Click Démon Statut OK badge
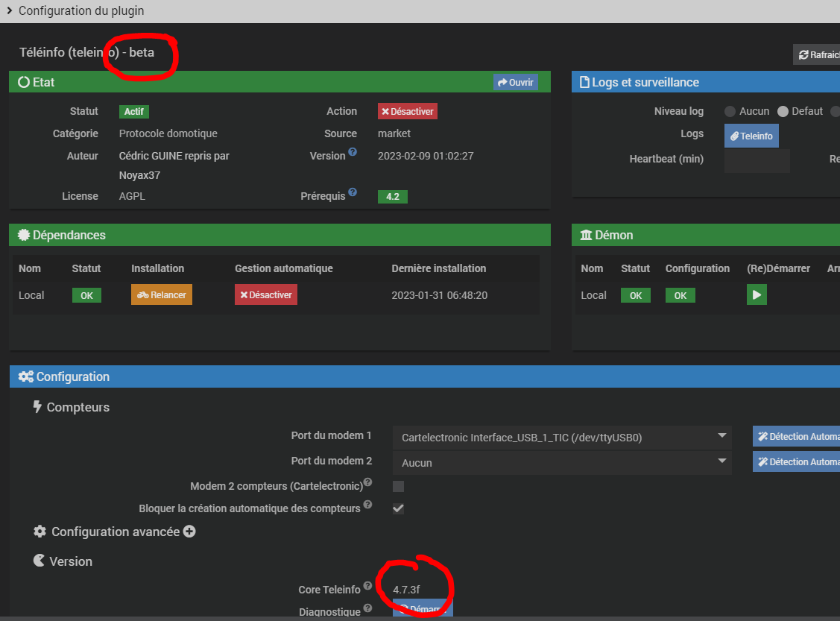840x621 pixels. tap(635, 295)
